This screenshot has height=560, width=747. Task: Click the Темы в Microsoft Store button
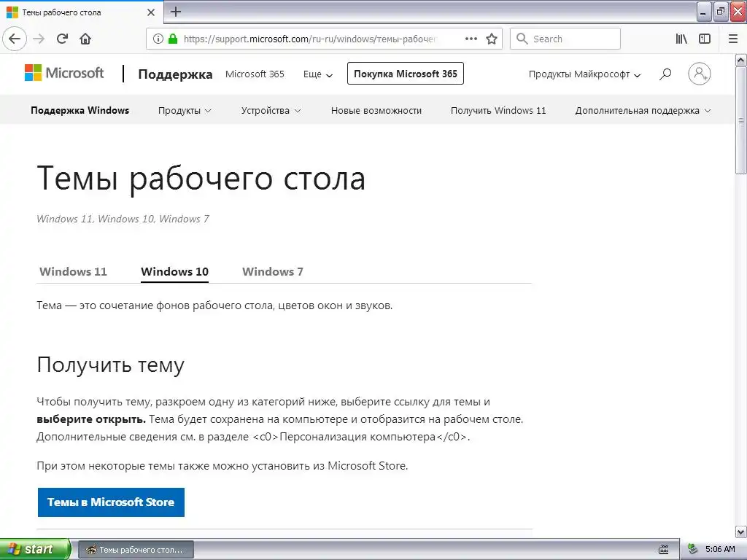tap(111, 502)
